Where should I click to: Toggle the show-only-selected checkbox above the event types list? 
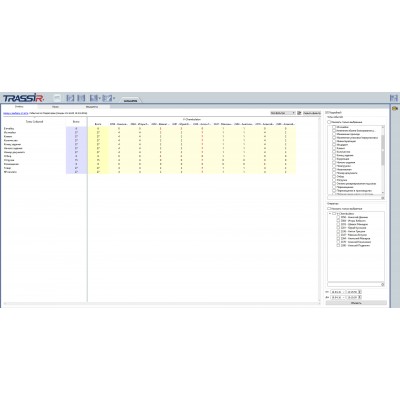click(329, 122)
